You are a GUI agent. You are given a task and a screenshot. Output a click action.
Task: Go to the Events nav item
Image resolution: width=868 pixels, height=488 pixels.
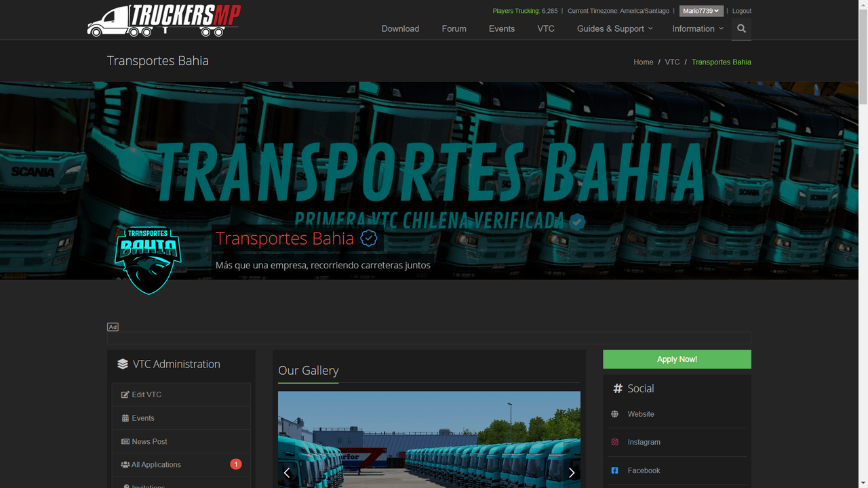point(502,28)
